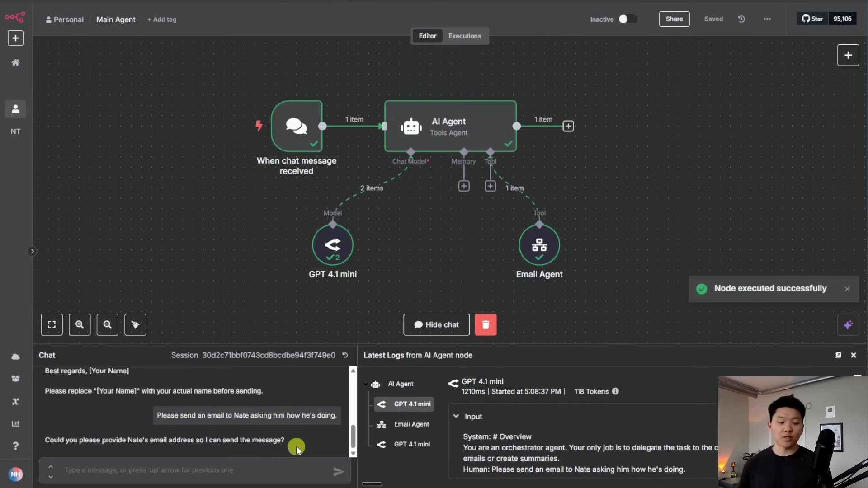Viewport: 868px width, 488px height.
Task: Star the project on GitHub
Action: tap(813, 19)
